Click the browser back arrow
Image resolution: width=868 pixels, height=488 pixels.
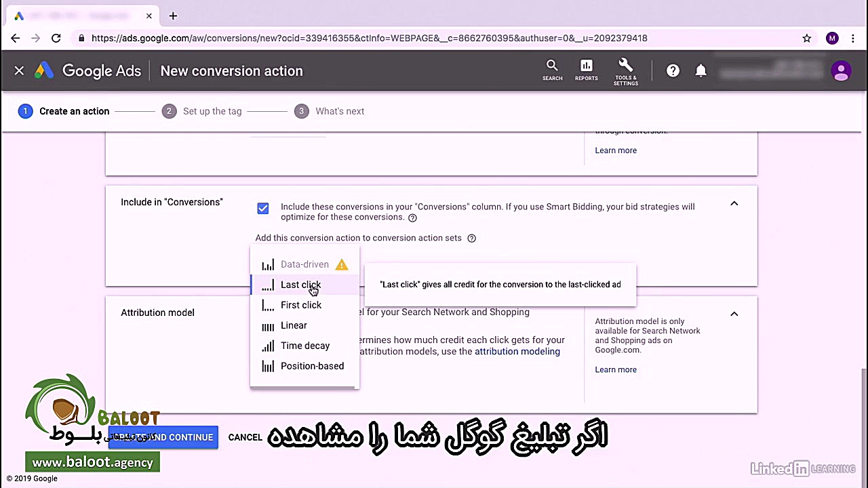(16, 39)
